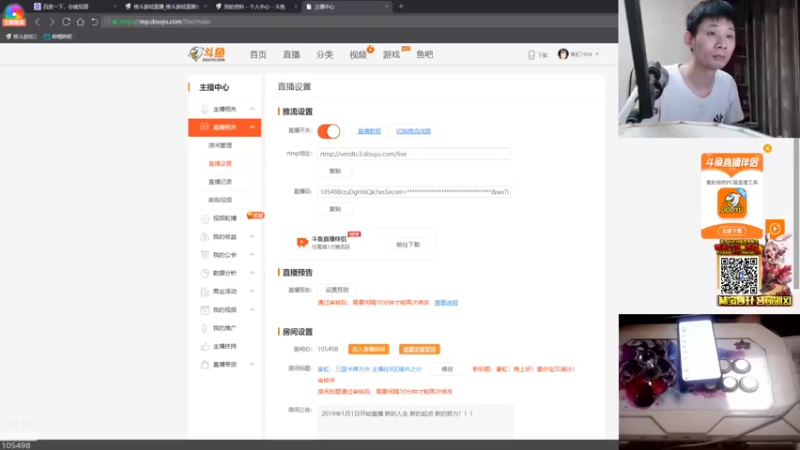Click the browser undo/restore arrow icon
The image size is (800, 450).
[x=94, y=22]
